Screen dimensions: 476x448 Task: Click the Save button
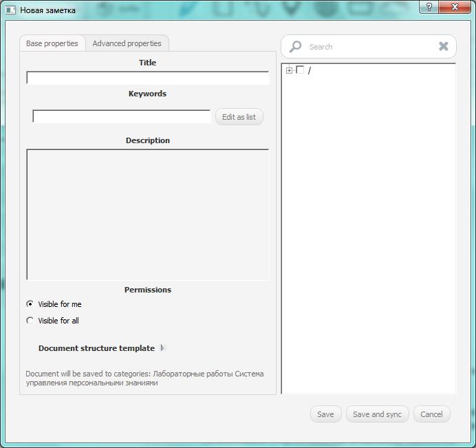tap(325, 414)
